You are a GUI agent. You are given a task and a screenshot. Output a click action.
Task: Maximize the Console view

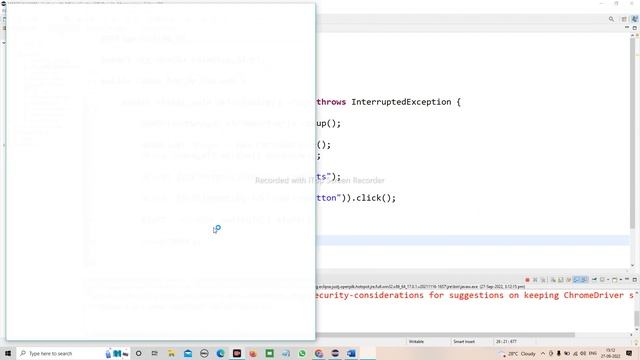coord(635,280)
